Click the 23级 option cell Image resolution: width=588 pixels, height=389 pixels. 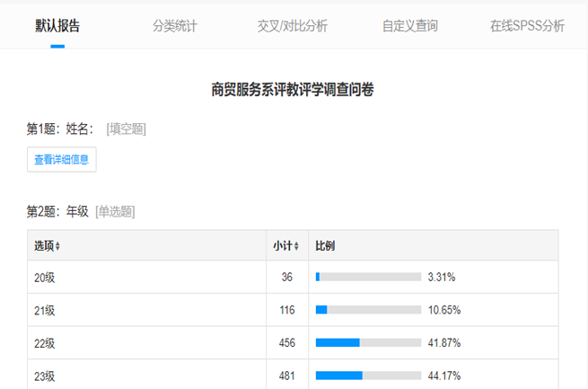tap(45, 376)
